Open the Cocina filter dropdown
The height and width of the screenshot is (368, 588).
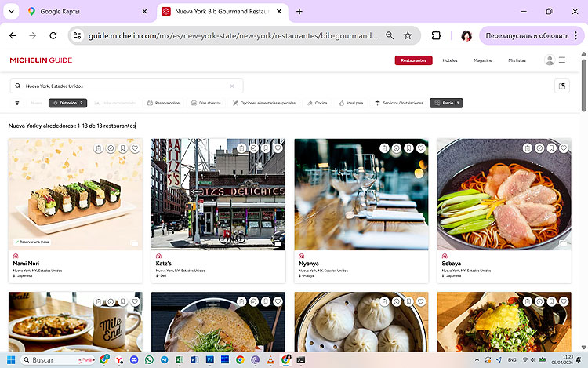pyautogui.click(x=317, y=103)
